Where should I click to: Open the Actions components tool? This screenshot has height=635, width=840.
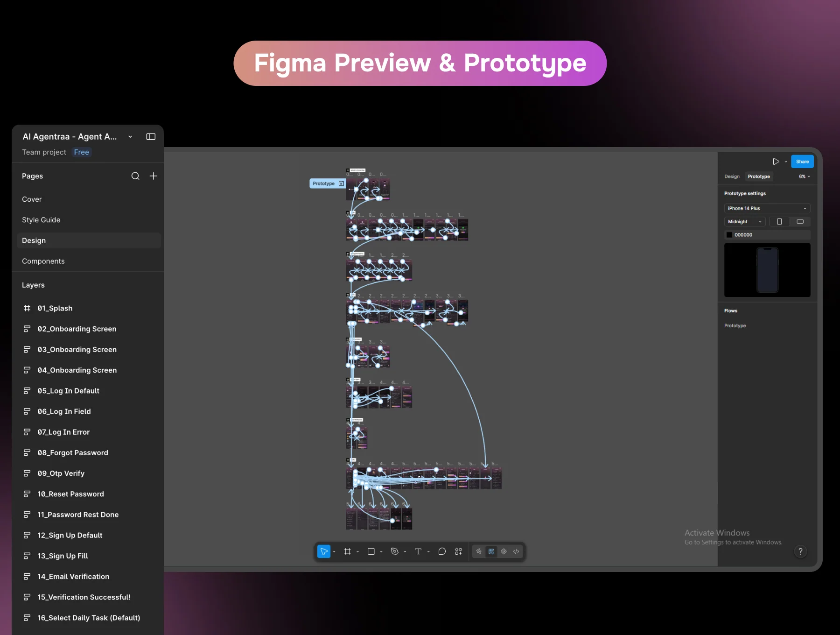click(x=458, y=551)
